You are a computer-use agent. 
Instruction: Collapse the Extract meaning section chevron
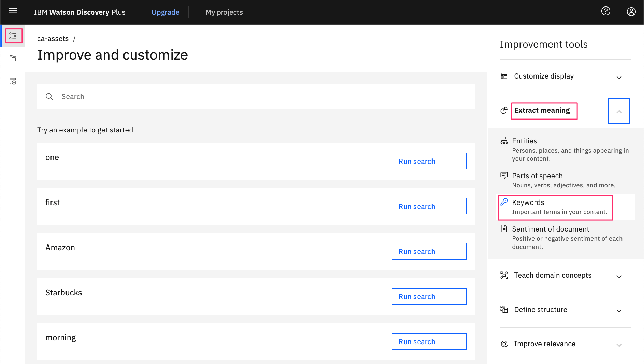[x=619, y=111]
